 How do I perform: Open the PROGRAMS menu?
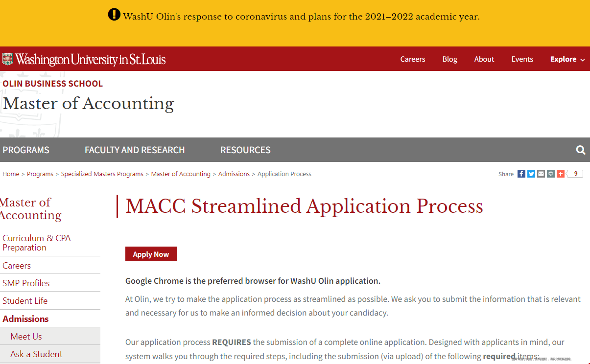click(x=26, y=150)
